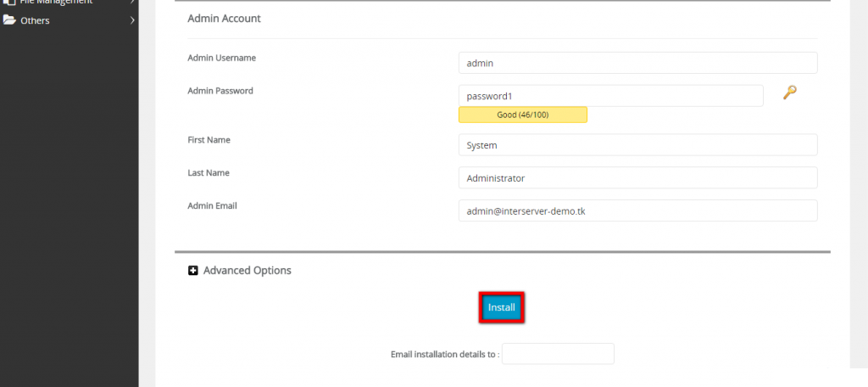Select the First Name field with System
The height and width of the screenshot is (387, 868).
(637, 145)
